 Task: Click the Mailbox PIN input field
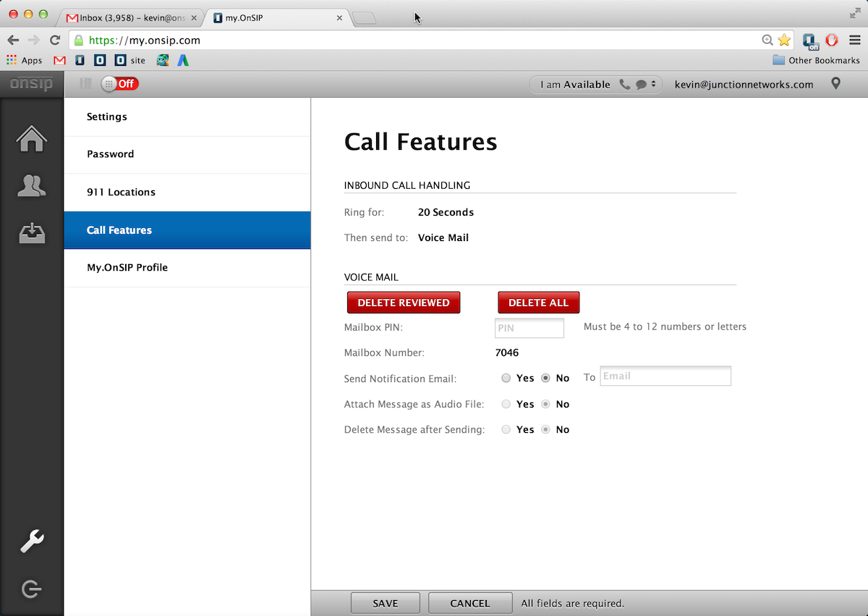click(529, 328)
